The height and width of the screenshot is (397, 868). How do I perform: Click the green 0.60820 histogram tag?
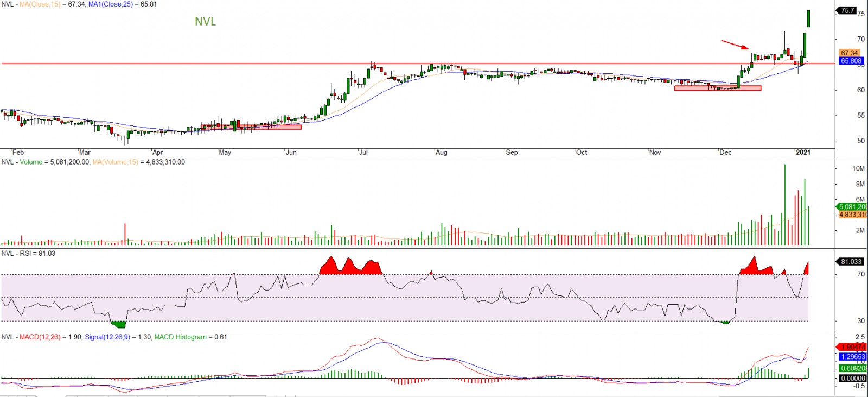[853, 368]
